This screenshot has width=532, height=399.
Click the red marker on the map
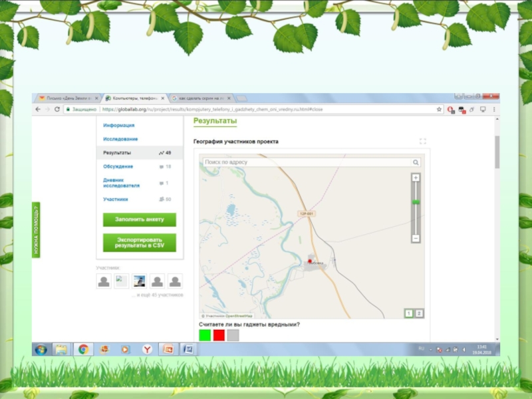311,260
